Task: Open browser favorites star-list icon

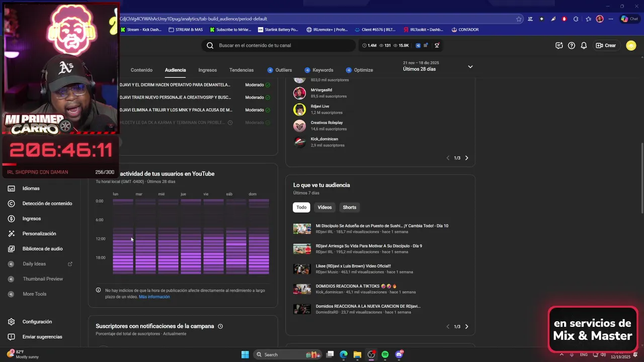Action: point(588,19)
